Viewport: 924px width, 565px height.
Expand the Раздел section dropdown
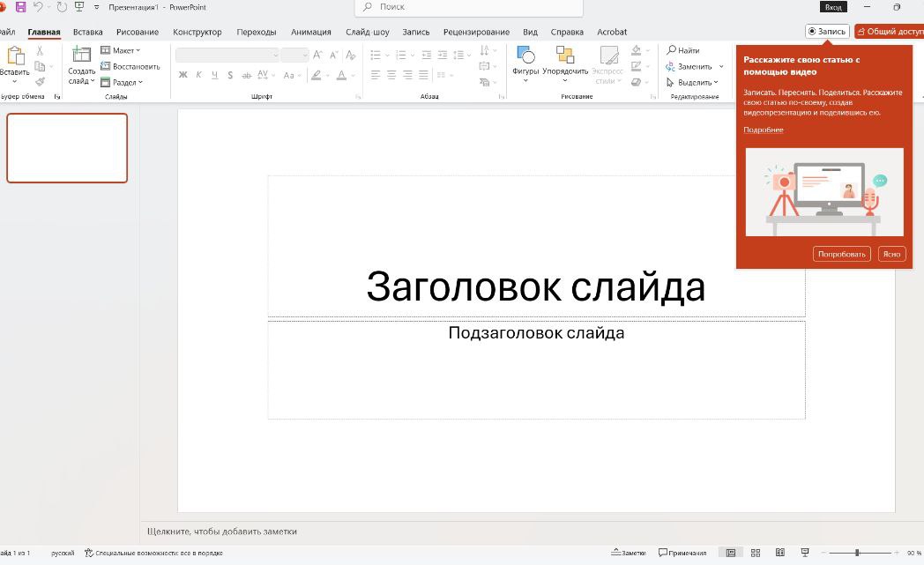pyautogui.click(x=122, y=82)
